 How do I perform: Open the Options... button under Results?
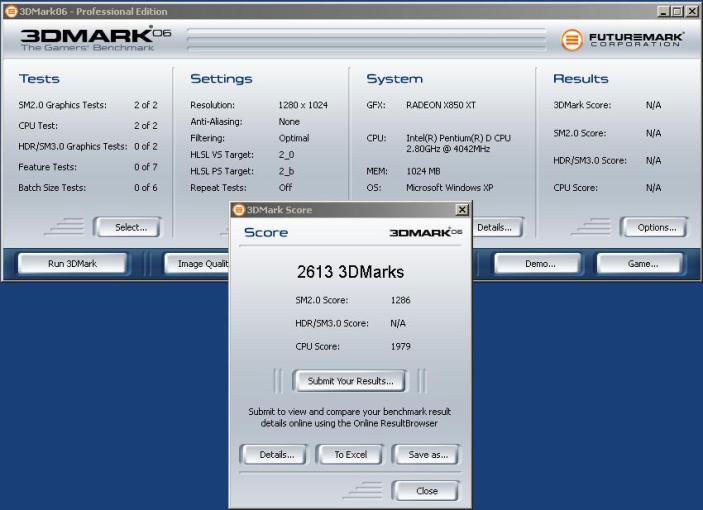click(x=655, y=227)
